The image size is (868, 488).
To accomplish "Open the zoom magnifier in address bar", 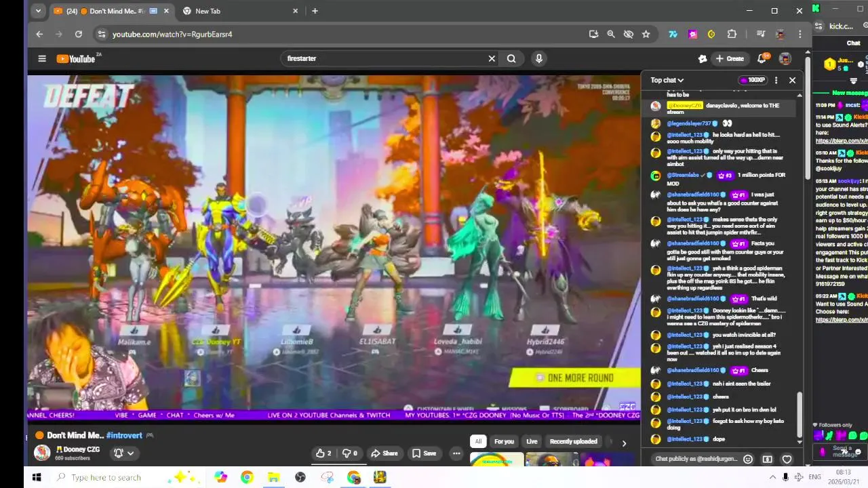I will tap(611, 34).
